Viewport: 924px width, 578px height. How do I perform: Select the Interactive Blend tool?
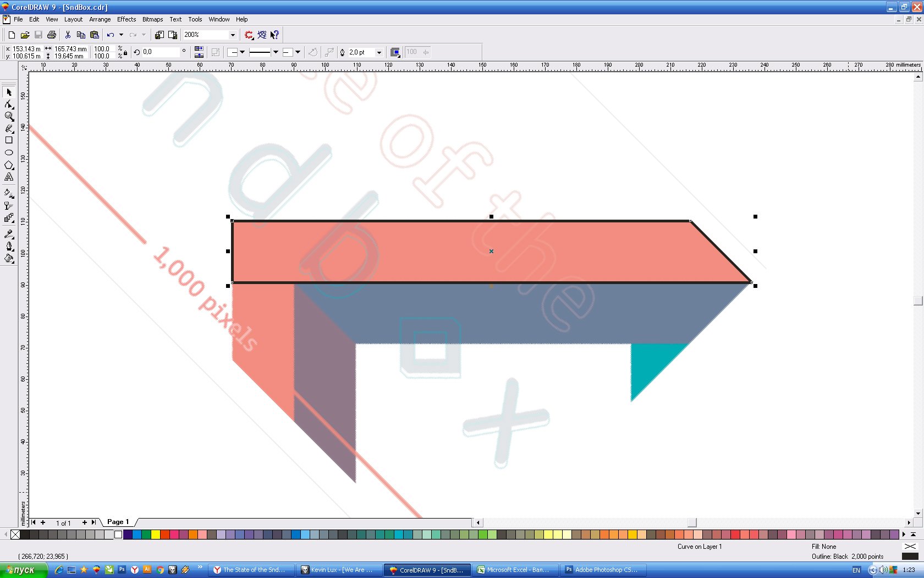9,218
